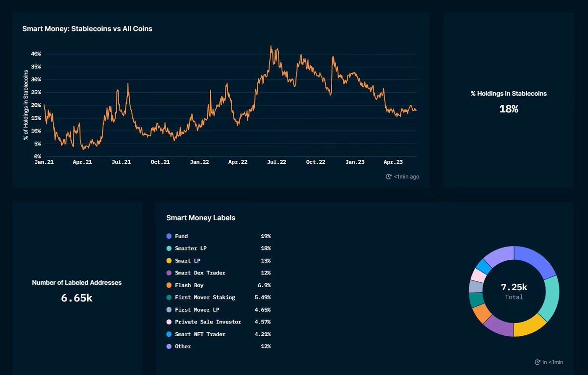
Task: Select the 'Smart Dex Trader' legend label
Action: click(200, 273)
